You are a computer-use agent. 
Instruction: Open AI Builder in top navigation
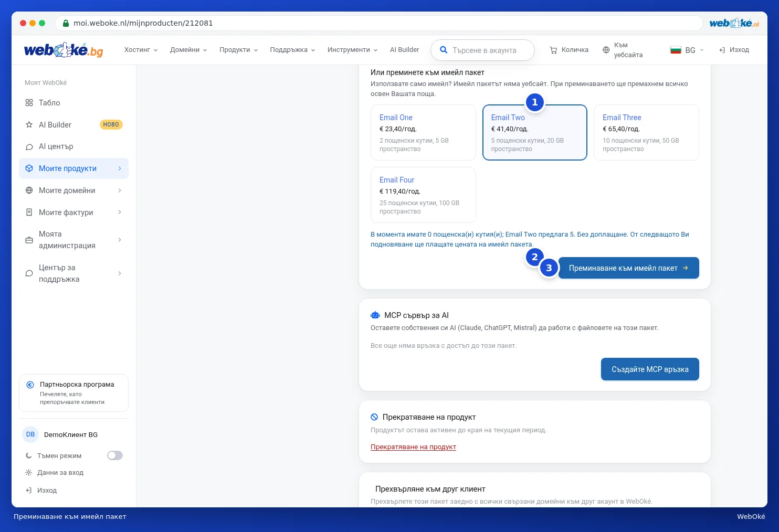pyautogui.click(x=404, y=50)
